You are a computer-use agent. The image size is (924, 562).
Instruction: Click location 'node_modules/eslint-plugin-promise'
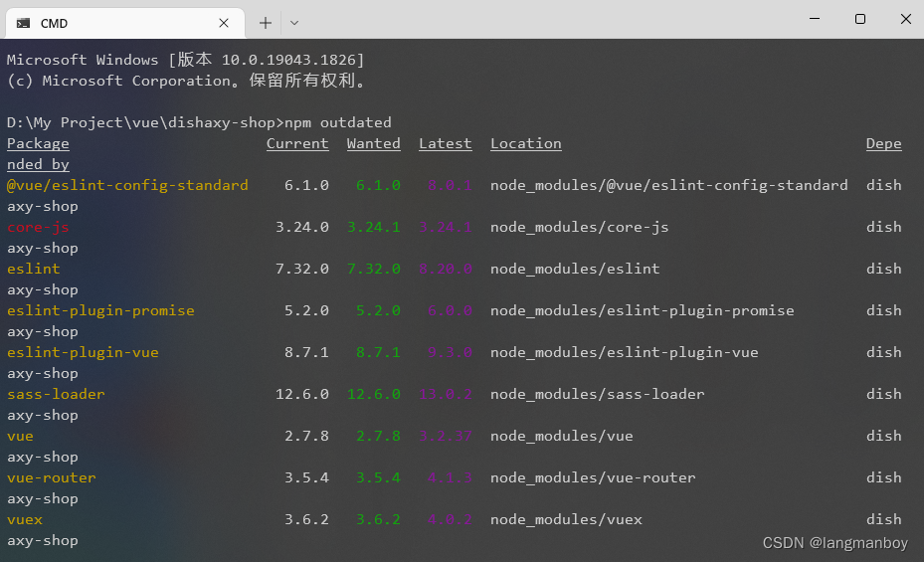643,311
